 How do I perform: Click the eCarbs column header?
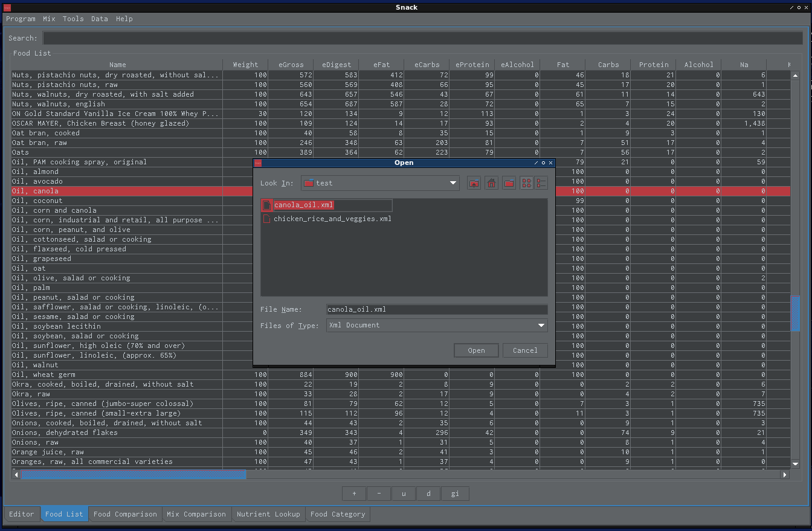[427, 65]
